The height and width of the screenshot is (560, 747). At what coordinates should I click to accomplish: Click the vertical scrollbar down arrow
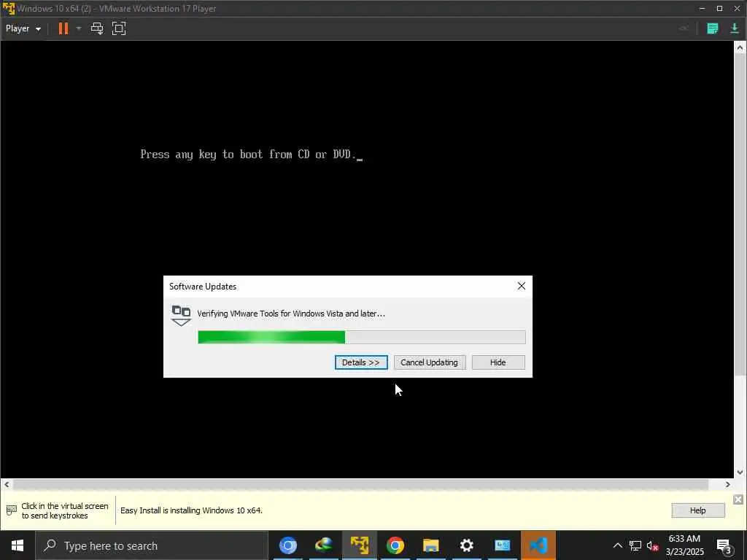(x=740, y=472)
